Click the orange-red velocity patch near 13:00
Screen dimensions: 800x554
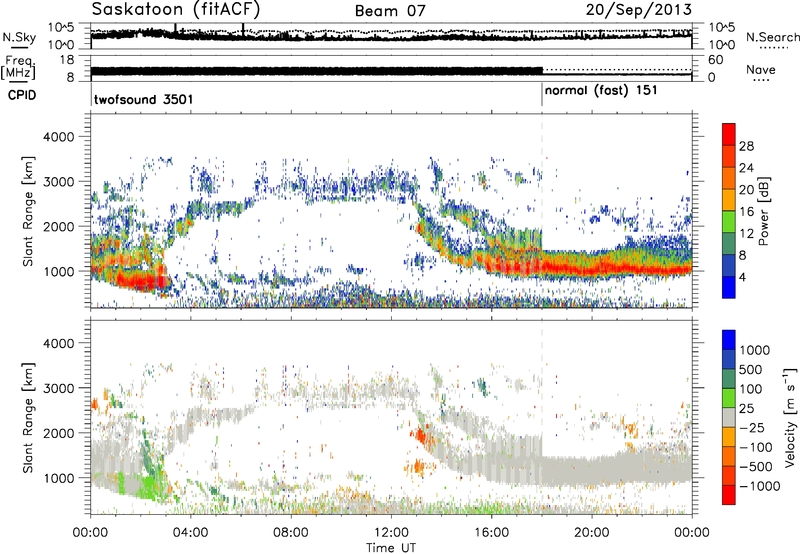coord(421,437)
